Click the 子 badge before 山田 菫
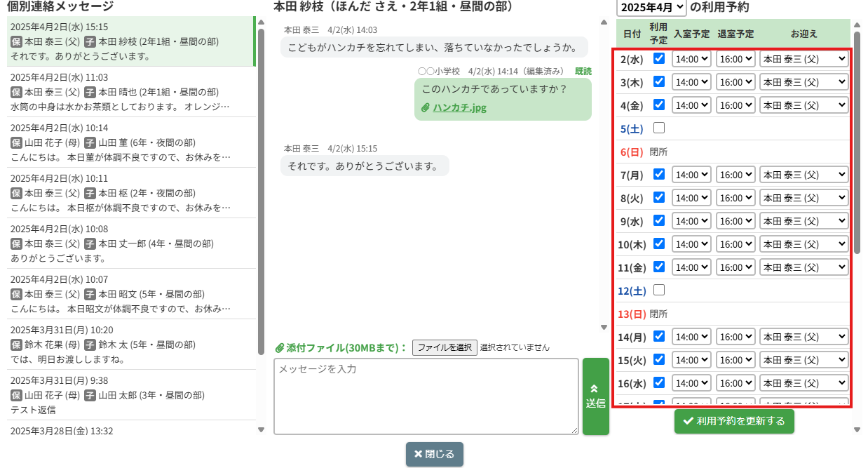The width and height of the screenshot is (868, 468). point(90,142)
